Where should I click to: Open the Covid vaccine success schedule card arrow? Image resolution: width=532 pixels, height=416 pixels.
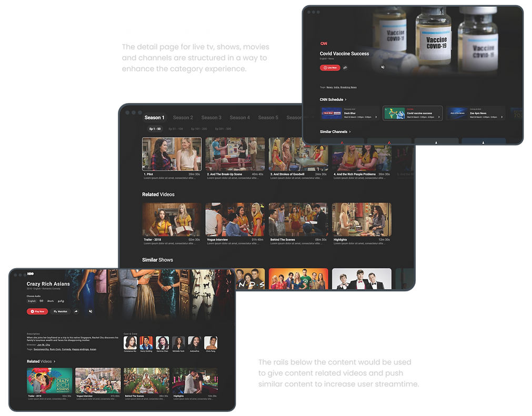coord(439,117)
